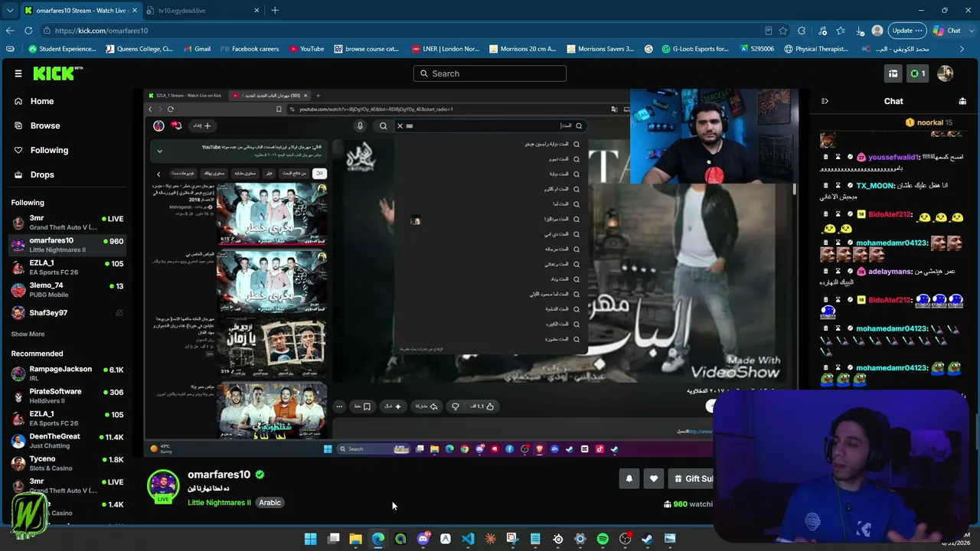
Task: Click TX_MOON username in chat
Action: (875, 186)
